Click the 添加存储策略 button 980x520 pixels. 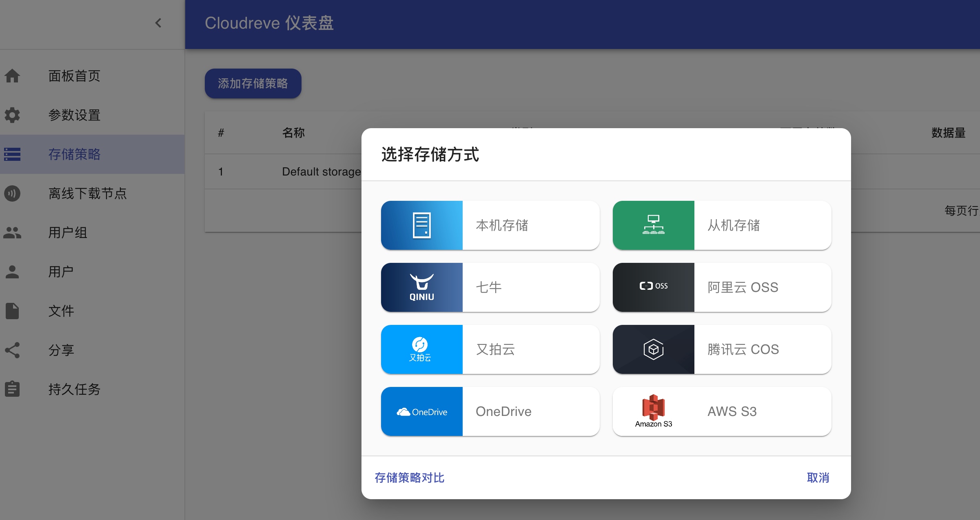[253, 83]
